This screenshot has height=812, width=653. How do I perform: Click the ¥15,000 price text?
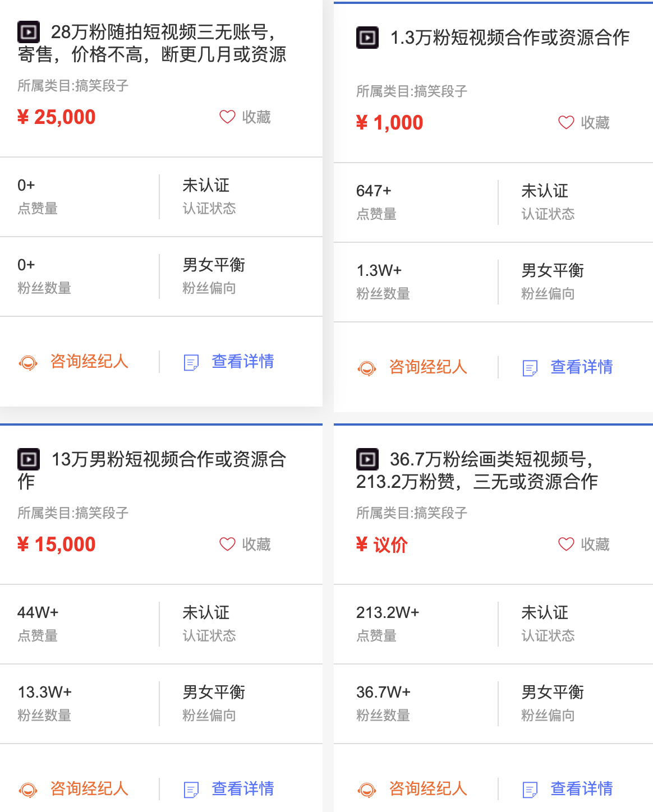[x=57, y=545]
